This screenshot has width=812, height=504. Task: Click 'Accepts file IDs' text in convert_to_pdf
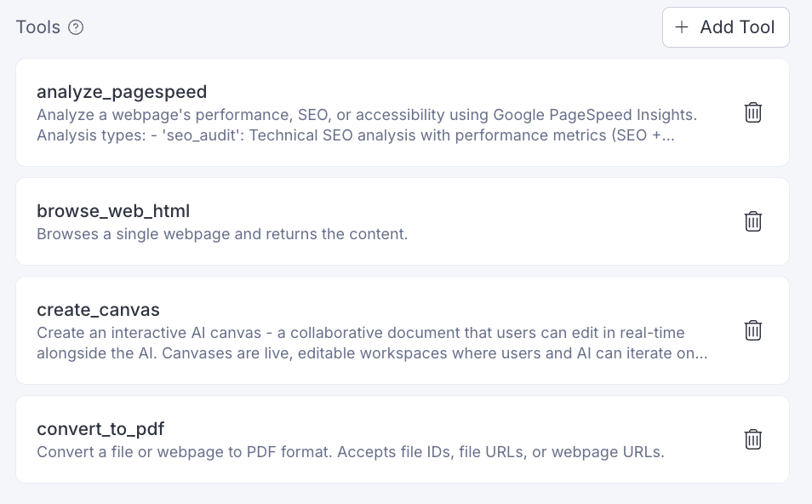coord(393,451)
